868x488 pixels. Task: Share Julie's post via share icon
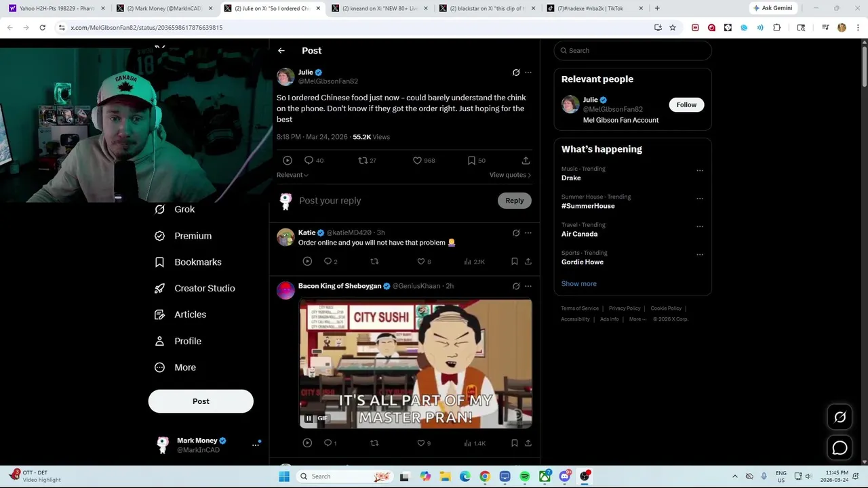point(526,161)
